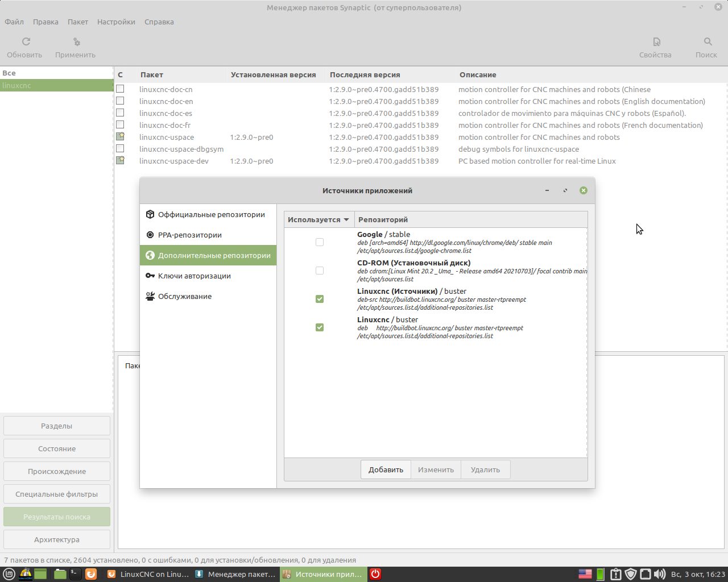This screenshot has height=582, width=728.
Task: Click the clipboard tray icon
Action: (x=615, y=574)
